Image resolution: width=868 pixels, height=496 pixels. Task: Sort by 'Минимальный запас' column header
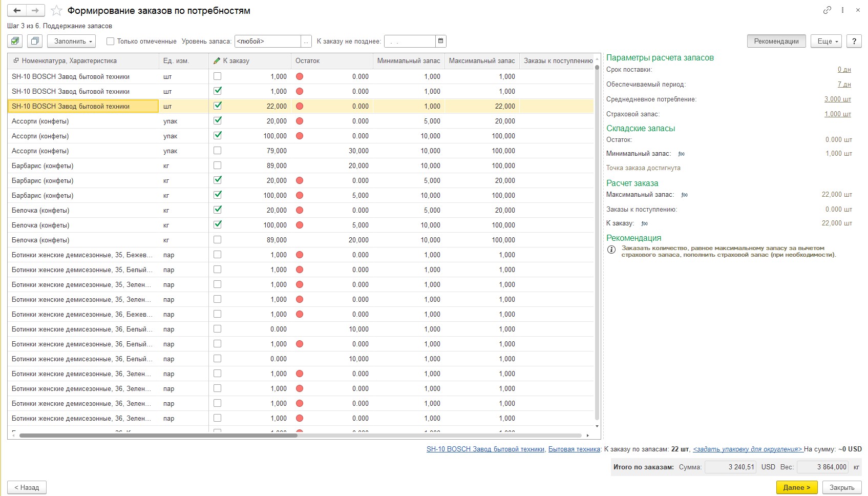[x=408, y=60]
